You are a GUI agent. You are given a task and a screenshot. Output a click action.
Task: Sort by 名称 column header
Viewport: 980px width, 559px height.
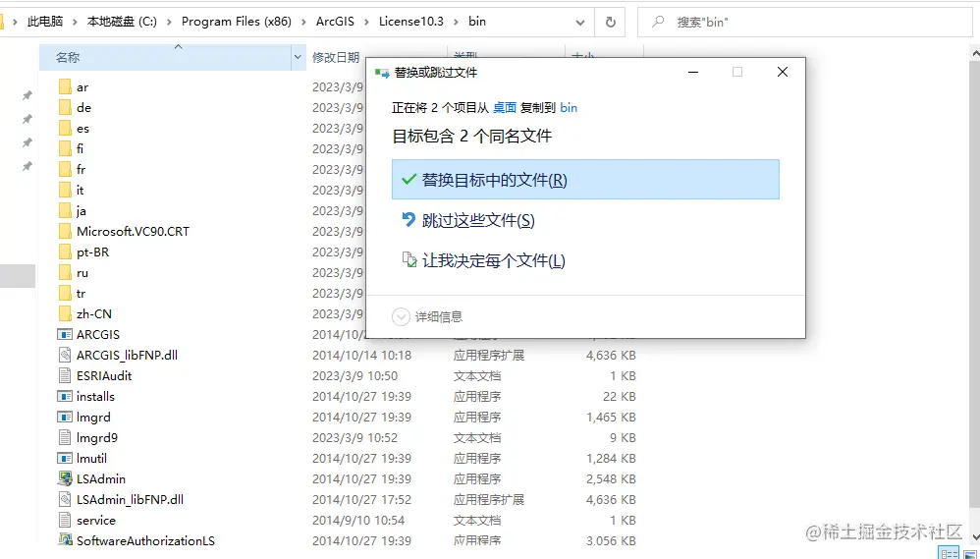point(165,58)
